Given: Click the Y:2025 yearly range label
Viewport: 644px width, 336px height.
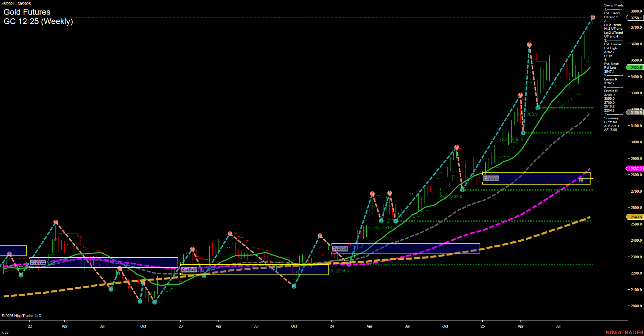Looking at the screenshot, I should pyautogui.click(x=490, y=178).
